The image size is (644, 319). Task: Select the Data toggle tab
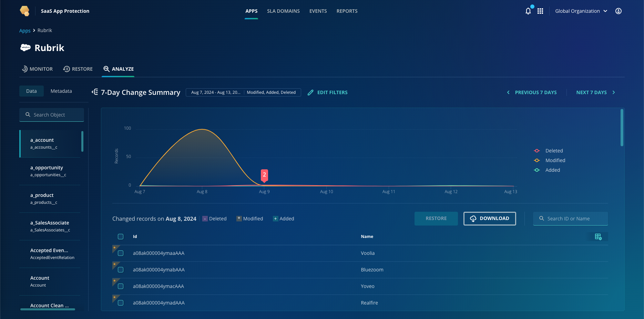tap(31, 91)
